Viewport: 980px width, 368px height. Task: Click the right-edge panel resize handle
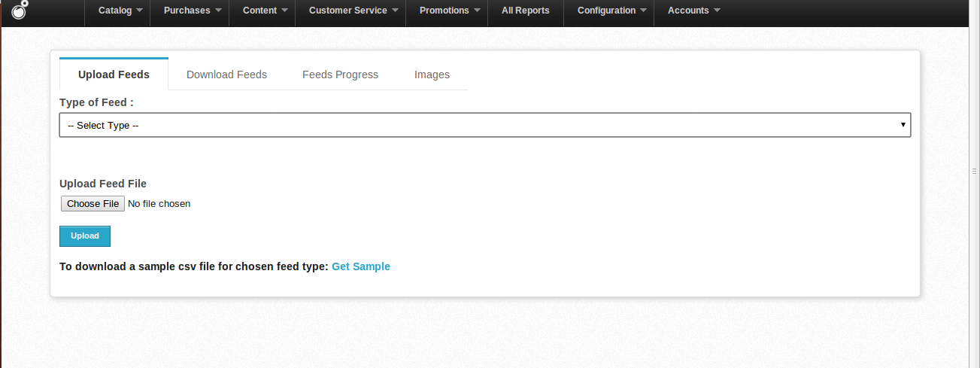tap(975, 172)
